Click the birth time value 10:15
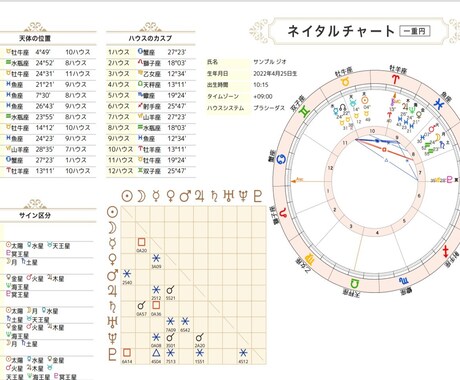460x380 pixels. [x=261, y=85]
